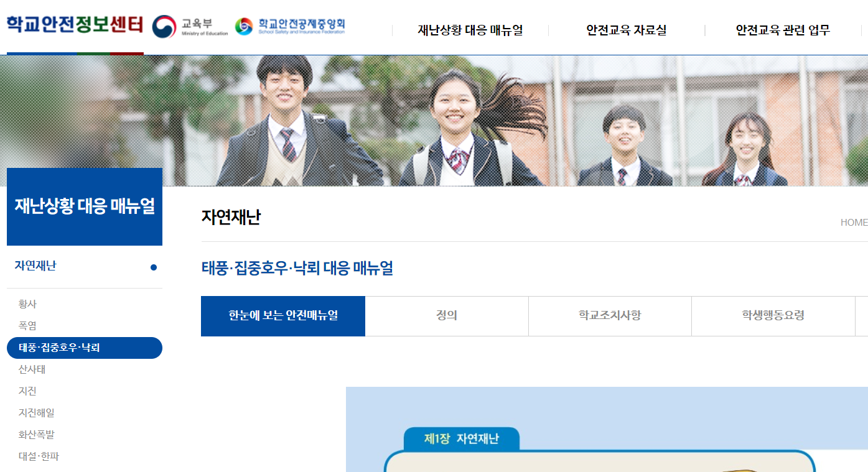This screenshot has width=868, height=472.
Task: Select 지진 in the sidebar
Action: coord(27,391)
